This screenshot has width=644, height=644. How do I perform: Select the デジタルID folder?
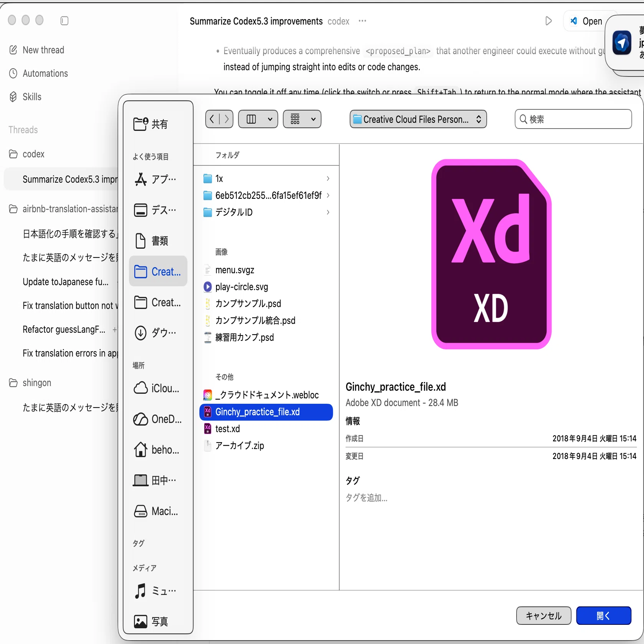[x=266, y=212]
